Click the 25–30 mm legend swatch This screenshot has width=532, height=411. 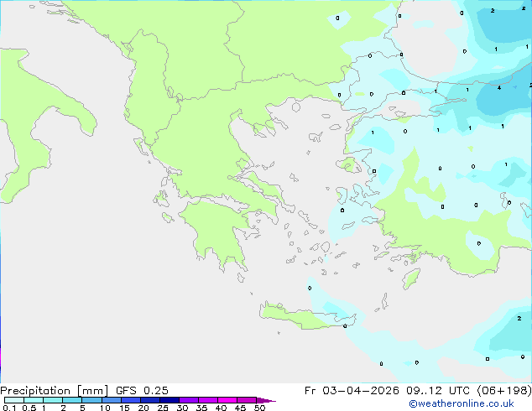click(170, 400)
